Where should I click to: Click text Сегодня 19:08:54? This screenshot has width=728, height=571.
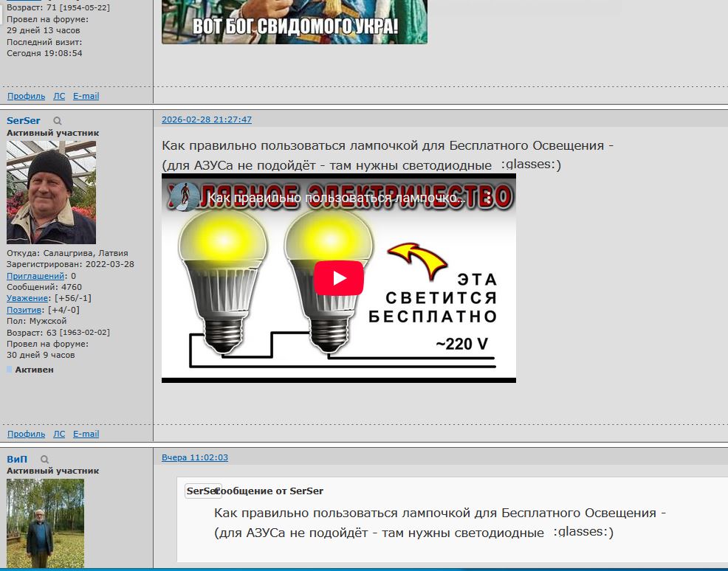44,53
